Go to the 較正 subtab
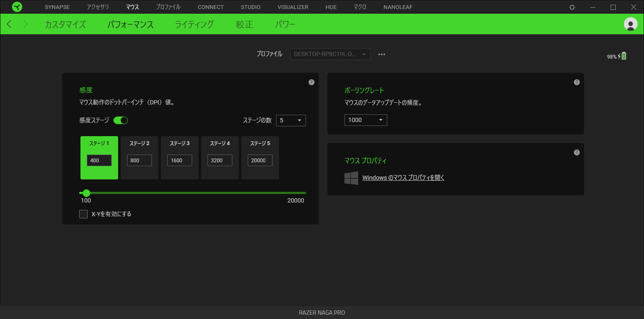The width and height of the screenshot is (644, 319). pos(244,24)
